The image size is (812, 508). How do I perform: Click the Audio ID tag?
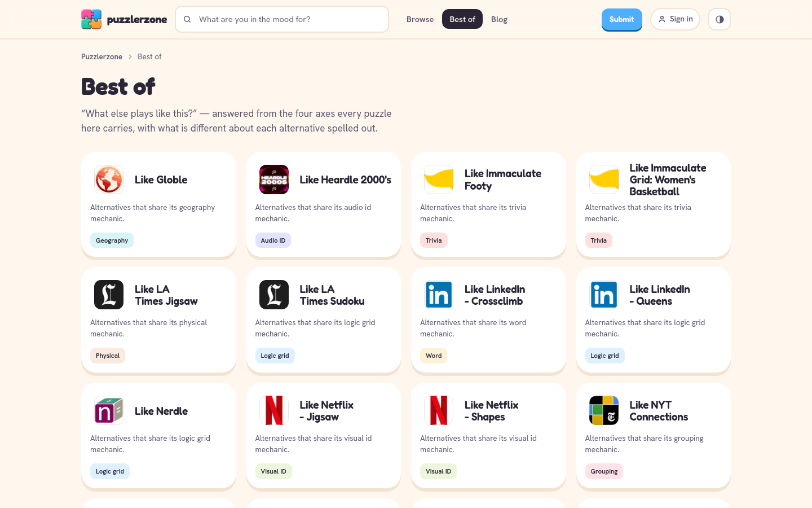point(273,240)
